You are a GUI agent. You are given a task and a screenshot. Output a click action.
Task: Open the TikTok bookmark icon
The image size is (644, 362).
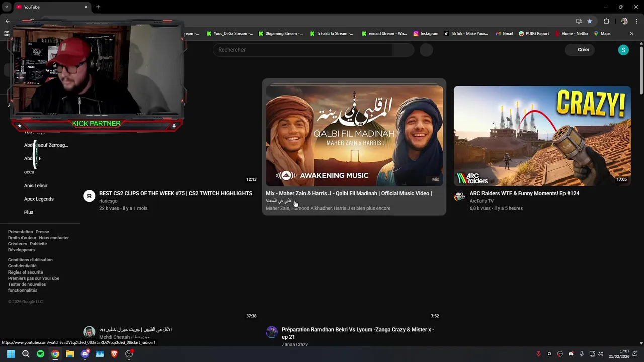446,34
